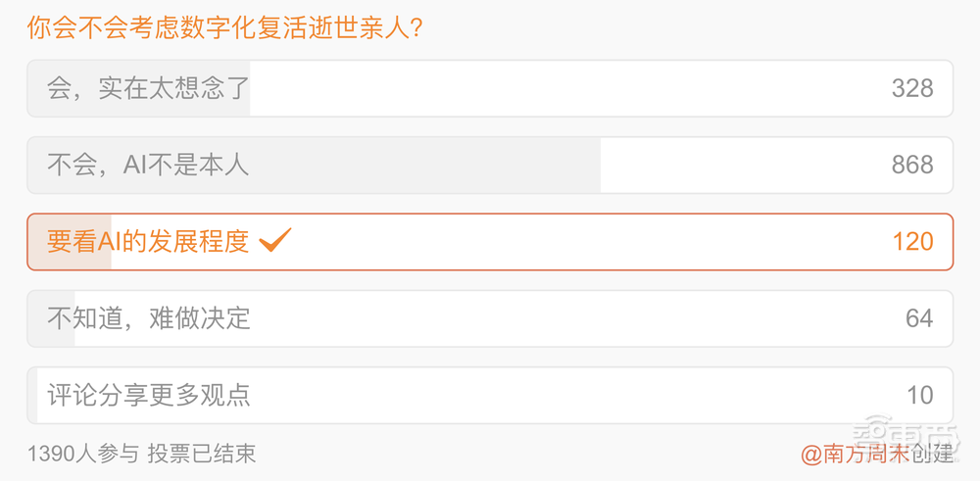Open the @南方周末 creator link

coord(855,454)
